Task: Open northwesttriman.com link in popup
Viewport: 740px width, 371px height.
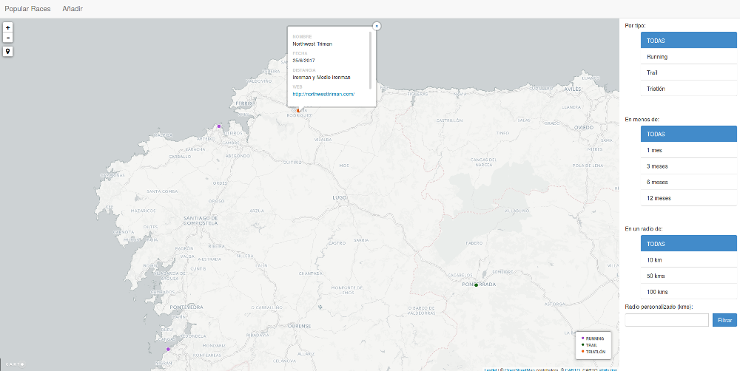Action: click(x=323, y=94)
